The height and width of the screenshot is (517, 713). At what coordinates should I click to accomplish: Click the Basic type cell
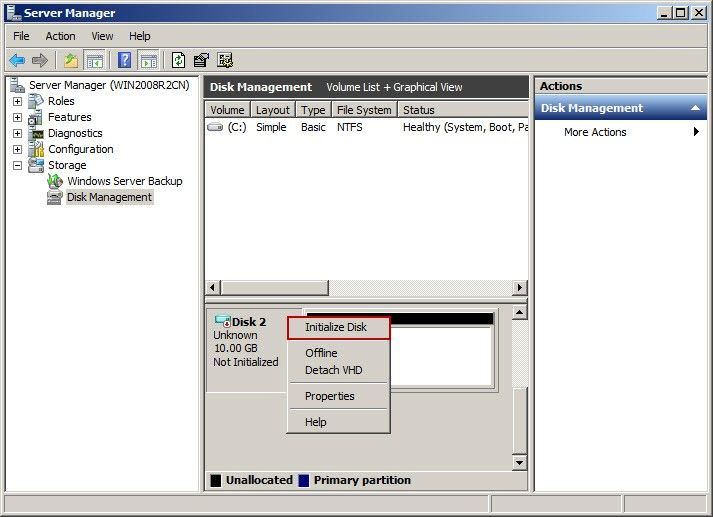[x=313, y=127]
